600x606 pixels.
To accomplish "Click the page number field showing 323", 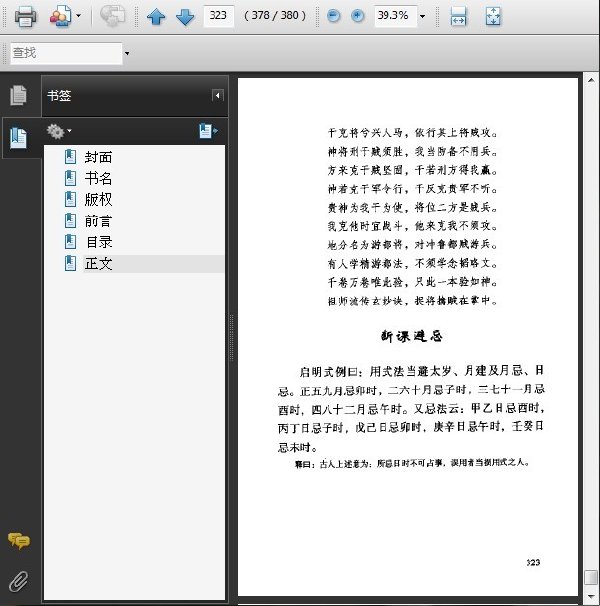I will click(218, 16).
